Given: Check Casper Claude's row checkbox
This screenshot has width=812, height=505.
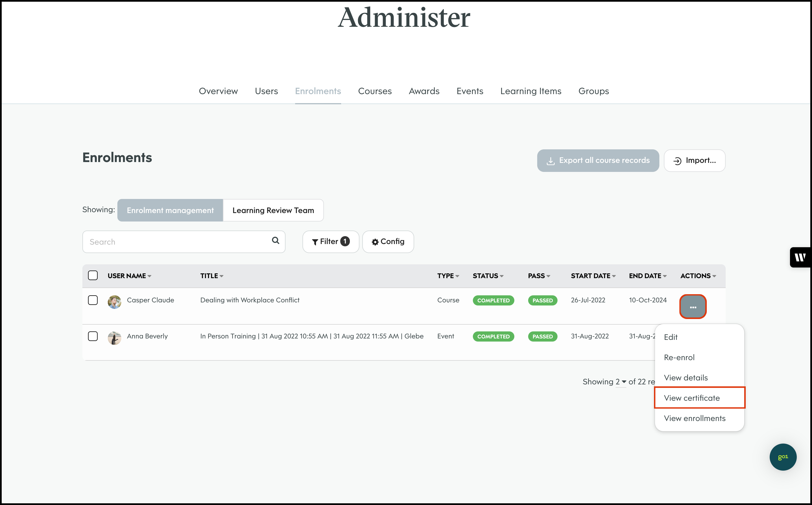Looking at the screenshot, I should (x=93, y=300).
